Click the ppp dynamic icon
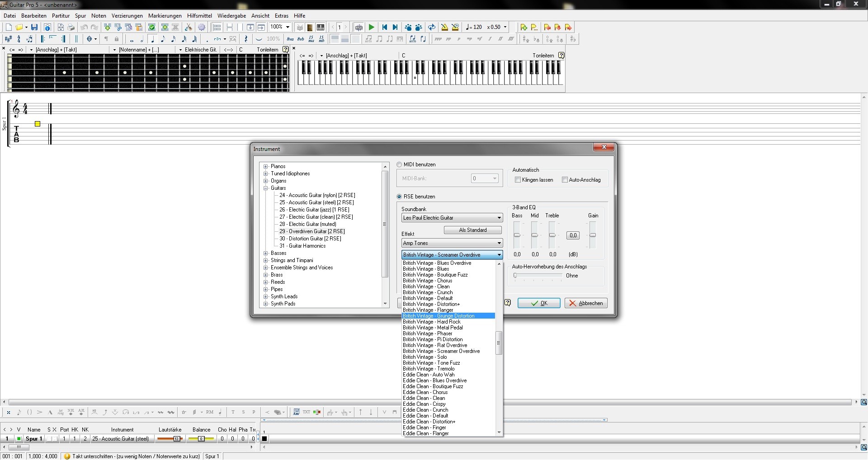 [438, 39]
